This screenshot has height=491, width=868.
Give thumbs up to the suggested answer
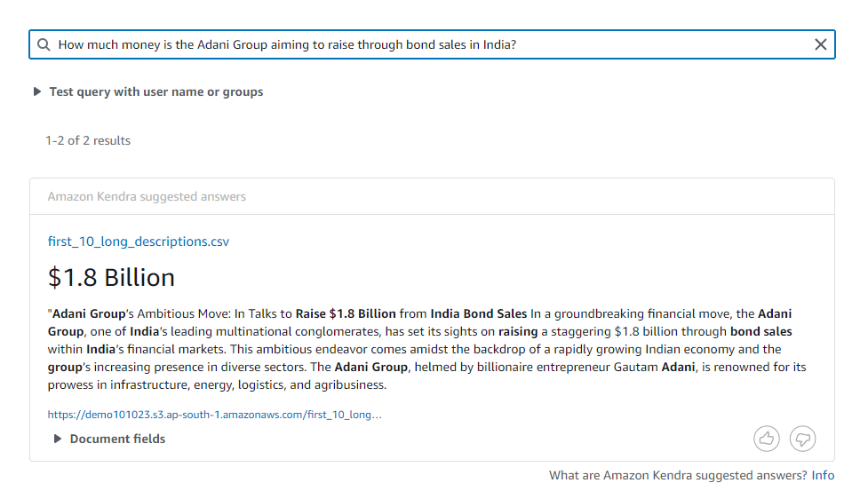coord(766,439)
